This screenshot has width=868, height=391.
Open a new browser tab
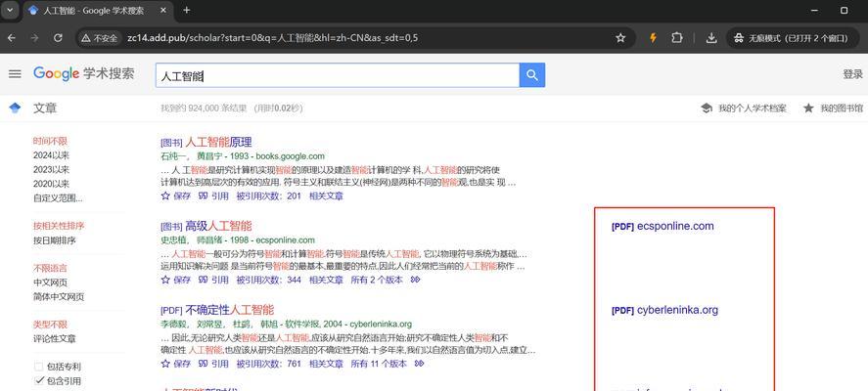pyautogui.click(x=187, y=10)
